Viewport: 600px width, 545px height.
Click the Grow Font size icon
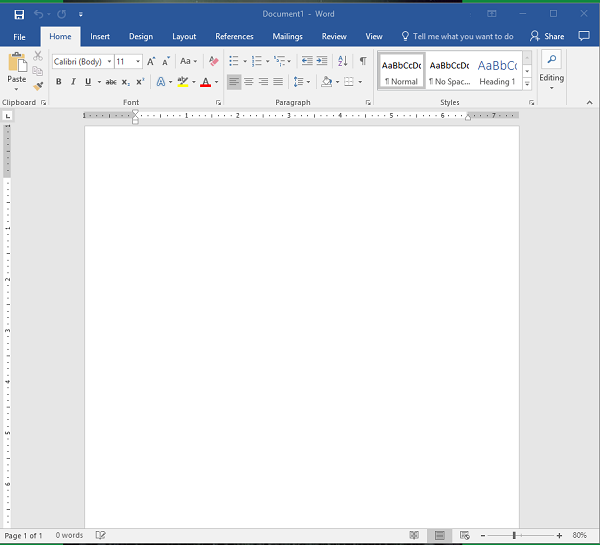[x=151, y=61]
